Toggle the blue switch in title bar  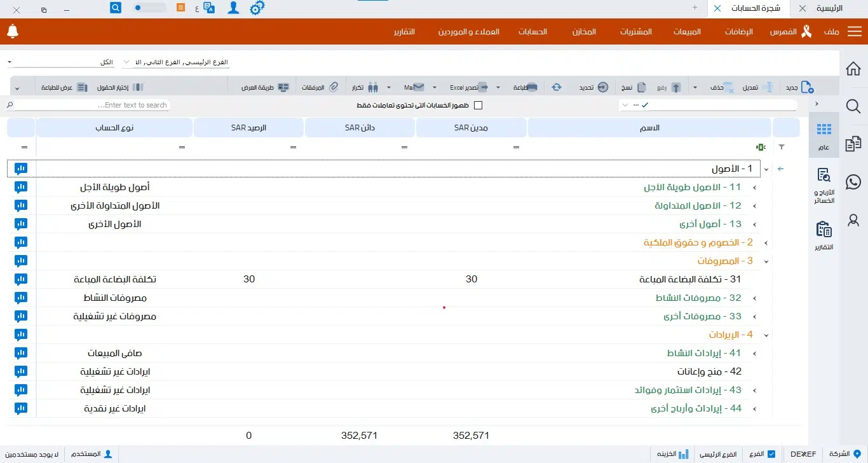(149, 8)
